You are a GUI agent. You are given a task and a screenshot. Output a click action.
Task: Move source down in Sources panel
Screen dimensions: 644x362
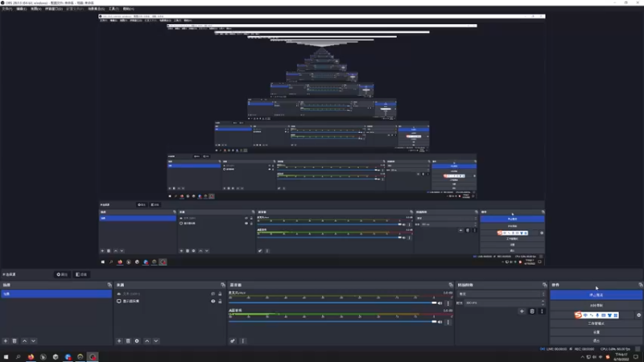tap(156, 341)
